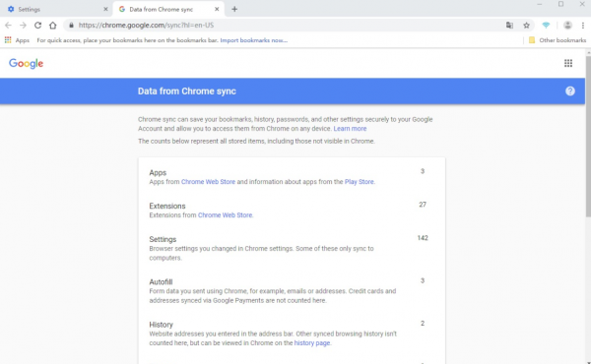The width and height of the screenshot is (591, 364).
Task: Click the Extensions heading
Action: [x=167, y=206]
